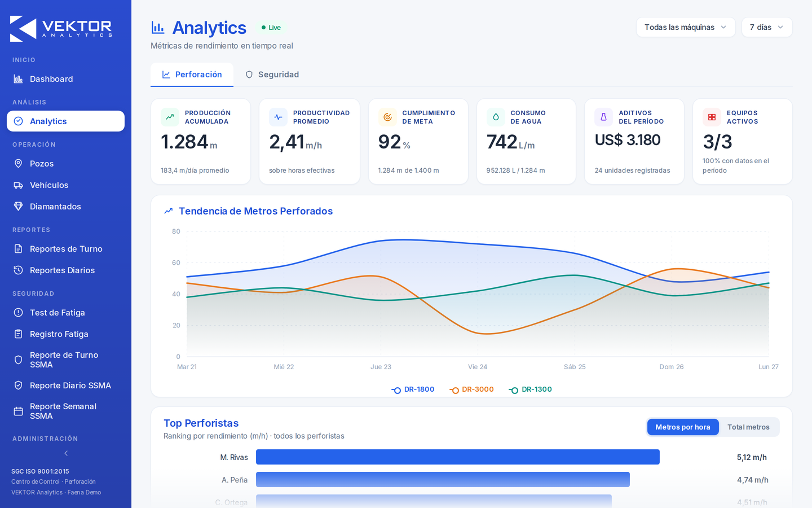Click the Top Perforistas heading

click(x=201, y=423)
